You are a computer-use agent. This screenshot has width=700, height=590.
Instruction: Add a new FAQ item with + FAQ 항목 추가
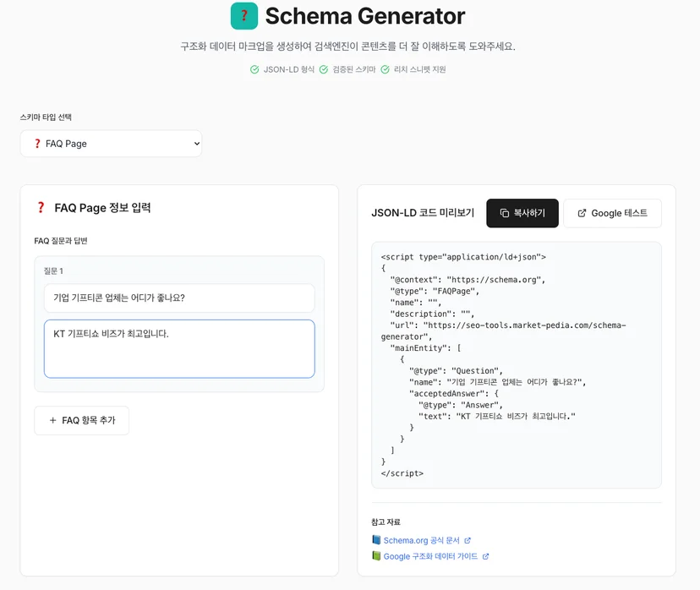82,420
